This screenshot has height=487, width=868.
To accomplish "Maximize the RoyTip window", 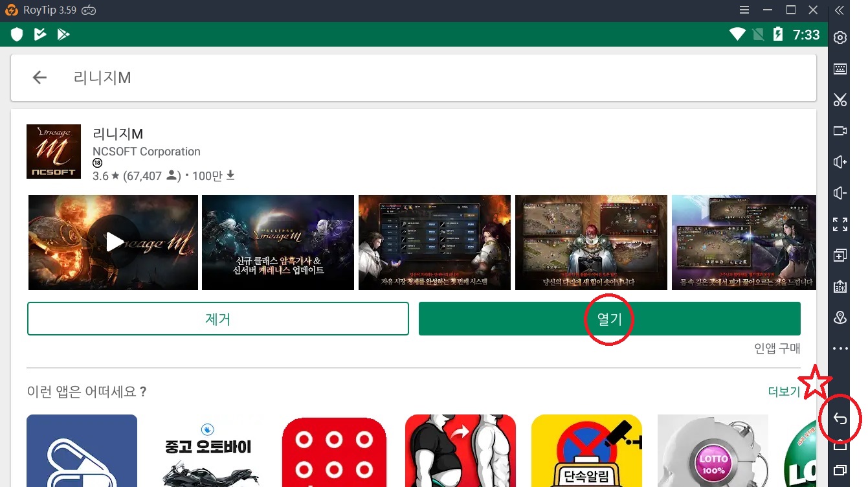I will click(791, 10).
